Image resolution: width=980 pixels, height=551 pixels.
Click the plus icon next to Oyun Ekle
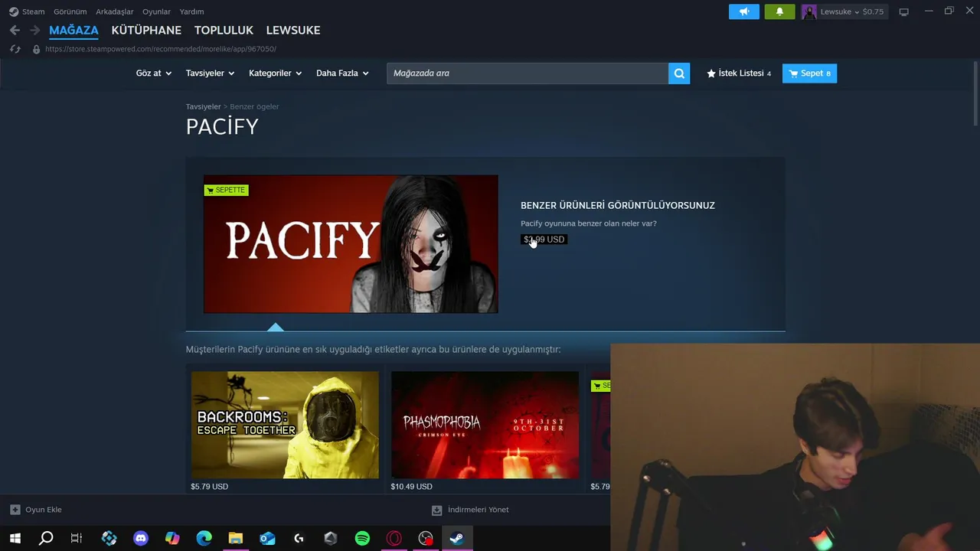click(15, 510)
